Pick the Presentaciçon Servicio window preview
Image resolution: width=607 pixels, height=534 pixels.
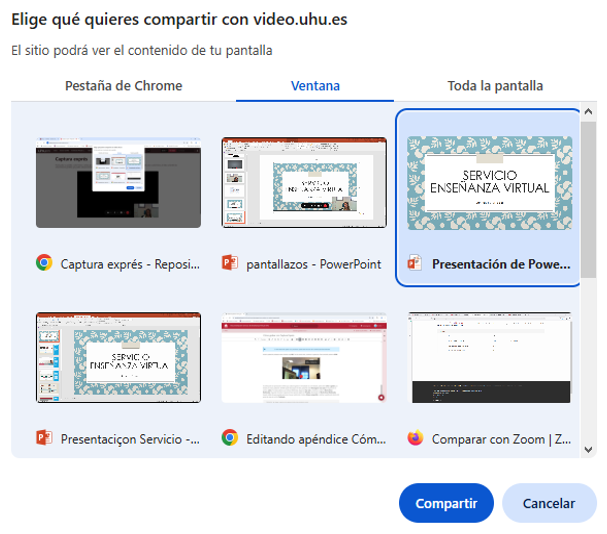[118, 358]
